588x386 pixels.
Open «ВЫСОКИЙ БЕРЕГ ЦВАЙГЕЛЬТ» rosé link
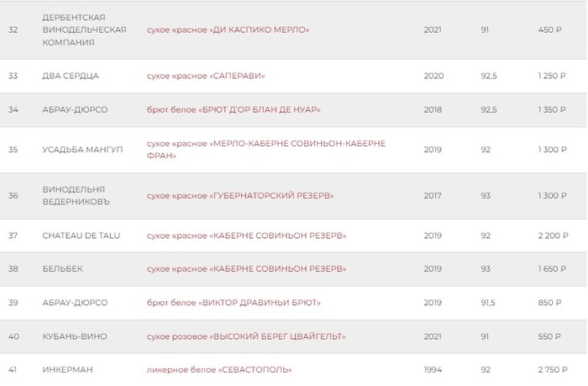[x=246, y=336]
